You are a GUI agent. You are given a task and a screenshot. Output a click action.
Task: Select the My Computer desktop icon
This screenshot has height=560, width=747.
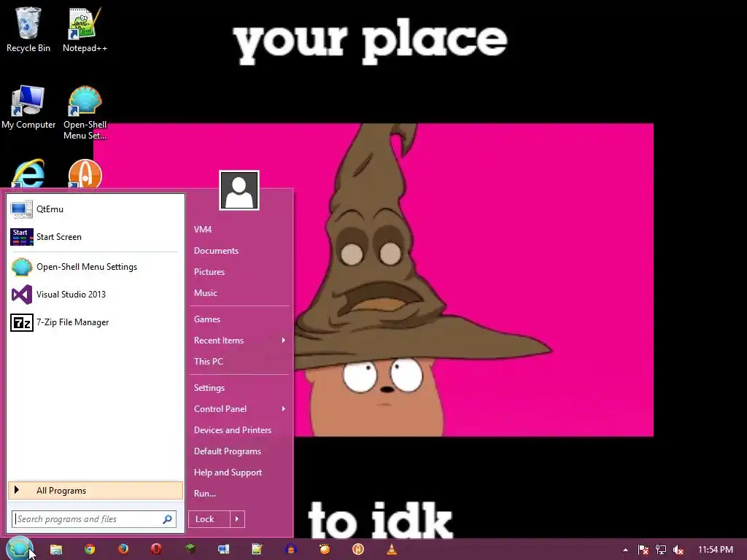(x=28, y=107)
